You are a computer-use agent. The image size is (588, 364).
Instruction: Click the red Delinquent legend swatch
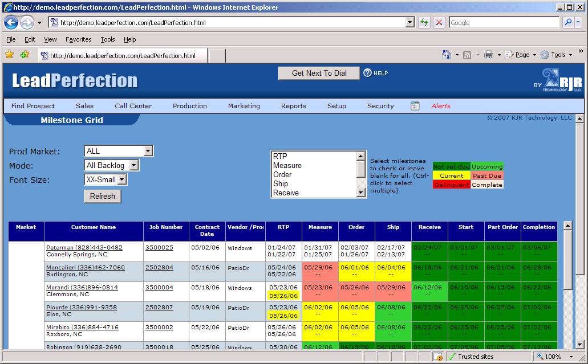pos(452,185)
